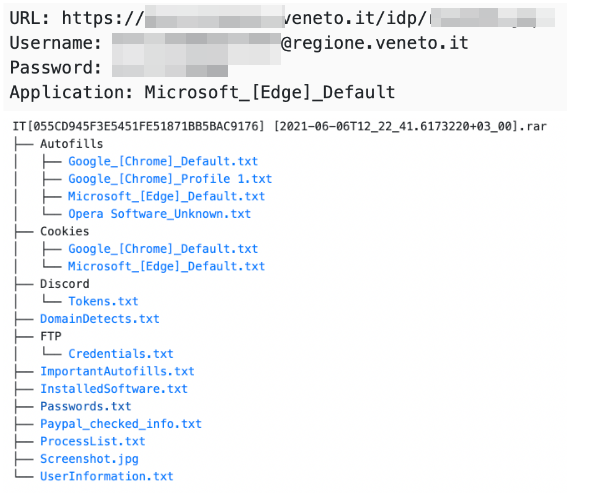This screenshot has height=503, width=606.
Task: Click the UserInformation.txt link
Action: click(106, 476)
